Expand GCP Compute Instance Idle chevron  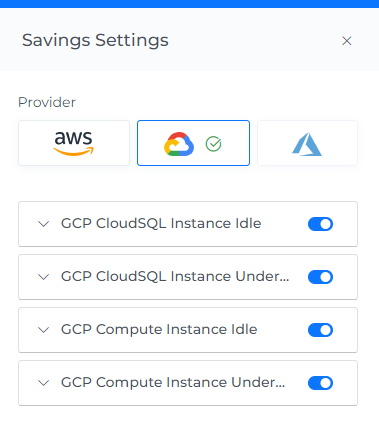click(x=44, y=330)
